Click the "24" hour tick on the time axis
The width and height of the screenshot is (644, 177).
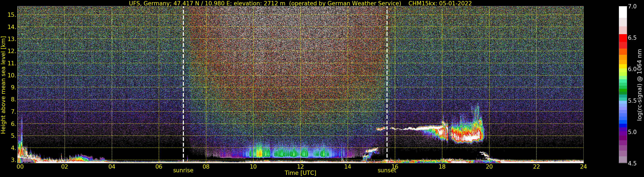583,166
